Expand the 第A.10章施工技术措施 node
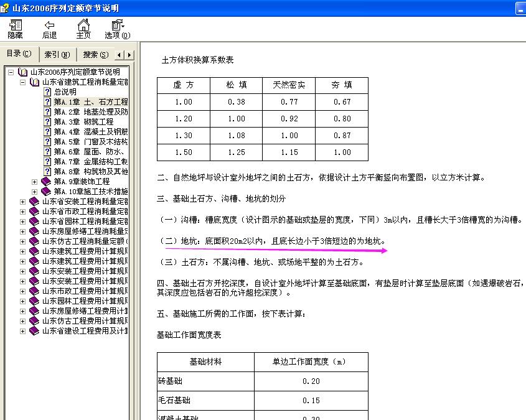 (35, 192)
